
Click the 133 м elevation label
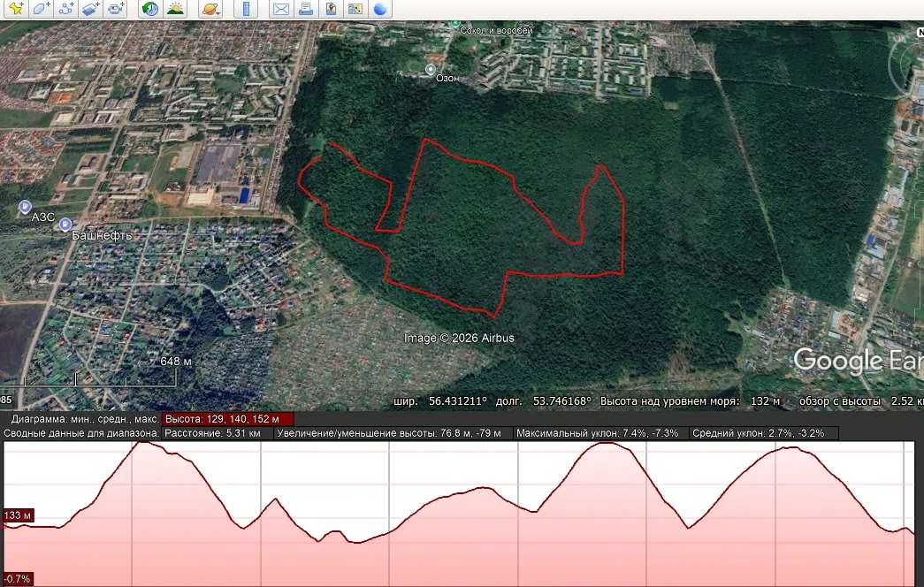click(x=19, y=515)
